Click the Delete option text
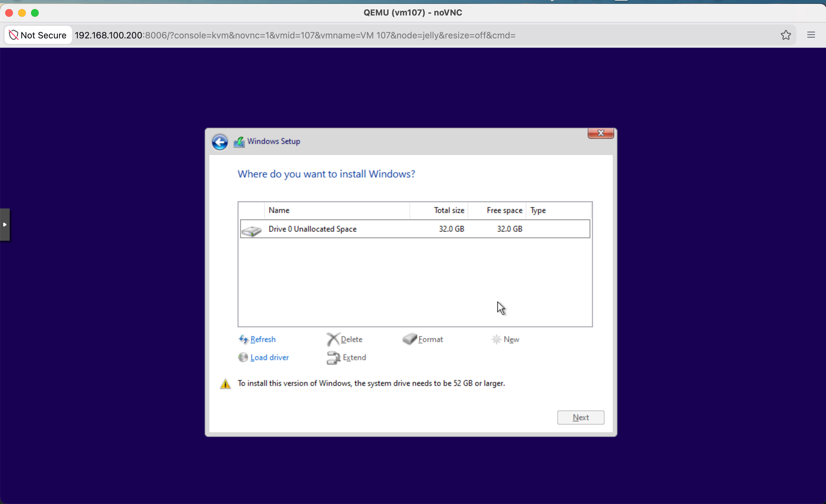 [351, 339]
